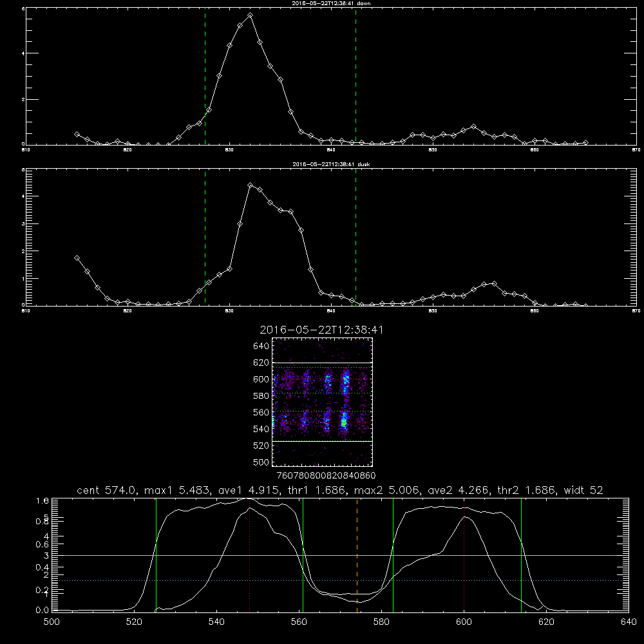Click the 4 y-axis label of dawn plot
This screenshot has width=644, height=644.
23,53
